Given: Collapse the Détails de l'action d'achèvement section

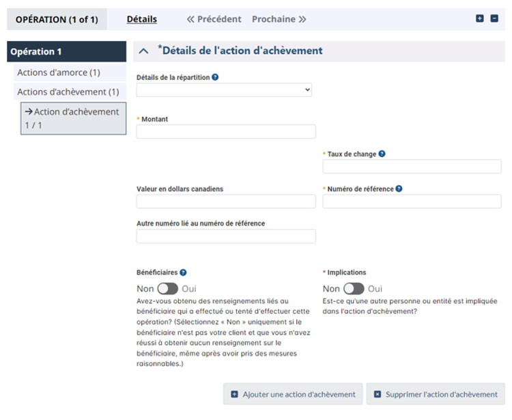Looking at the screenshot, I should [x=144, y=51].
